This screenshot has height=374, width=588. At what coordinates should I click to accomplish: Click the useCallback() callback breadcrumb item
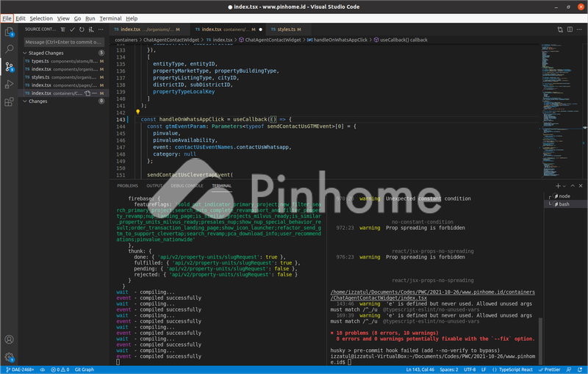coord(401,40)
